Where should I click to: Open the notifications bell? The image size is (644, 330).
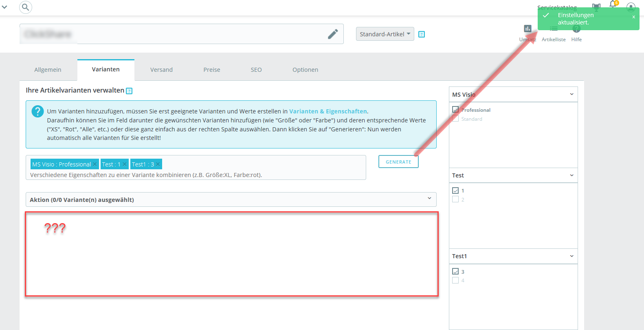(x=613, y=4)
